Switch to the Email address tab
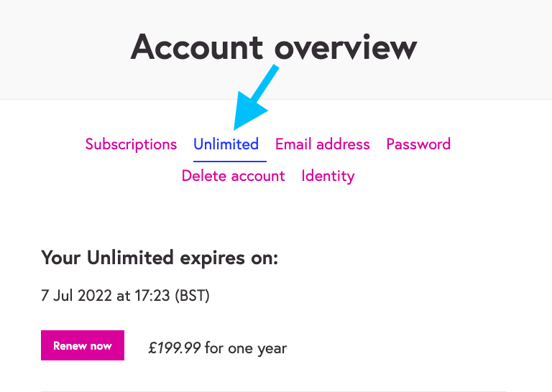552x392 pixels. (x=322, y=144)
